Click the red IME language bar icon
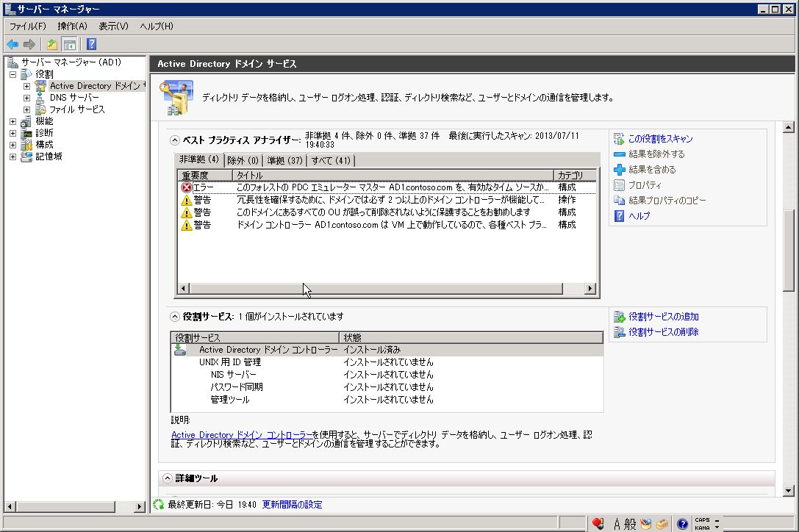Image resolution: width=799 pixels, height=532 pixels. pyautogui.click(x=598, y=523)
